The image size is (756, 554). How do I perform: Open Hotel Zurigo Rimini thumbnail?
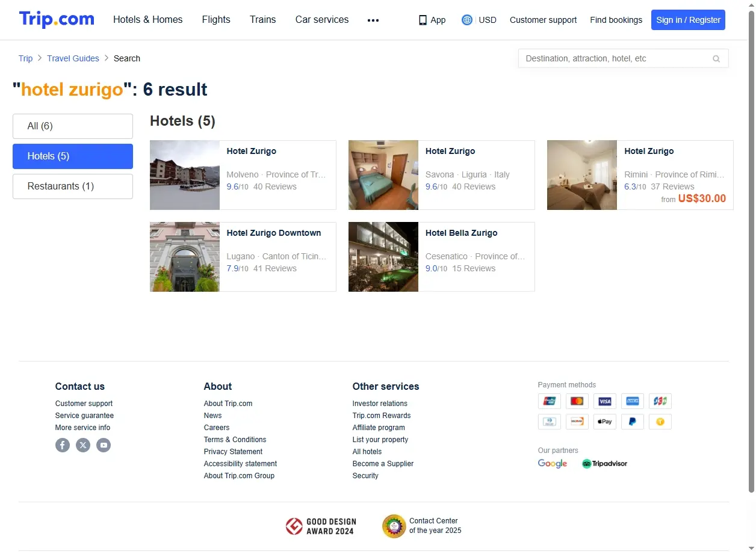(x=582, y=175)
